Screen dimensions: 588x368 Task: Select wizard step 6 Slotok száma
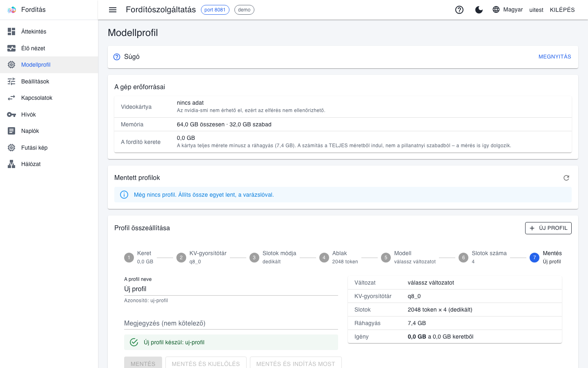pyautogui.click(x=483, y=258)
